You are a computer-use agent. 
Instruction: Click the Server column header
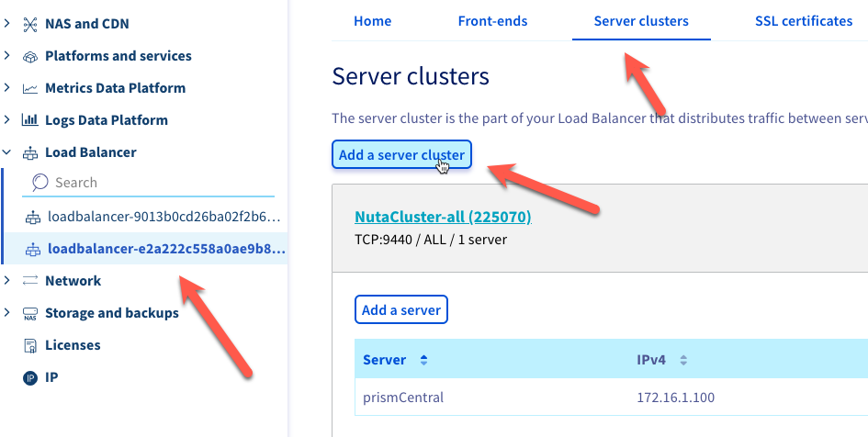click(x=385, y=360)
